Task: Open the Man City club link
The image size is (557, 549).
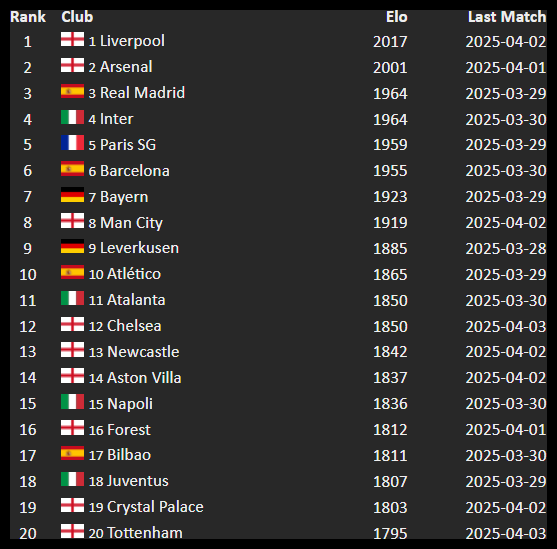Action: (x=131, y=223)
